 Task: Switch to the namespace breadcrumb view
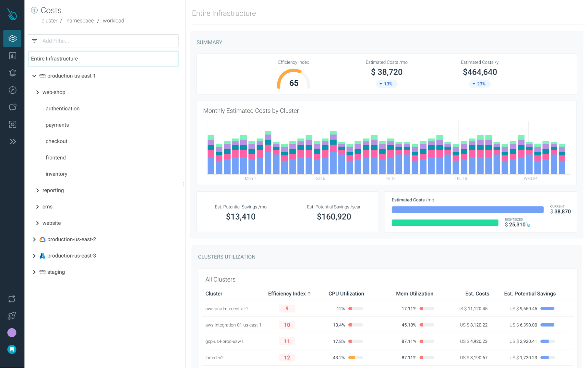tap(80, 21)
